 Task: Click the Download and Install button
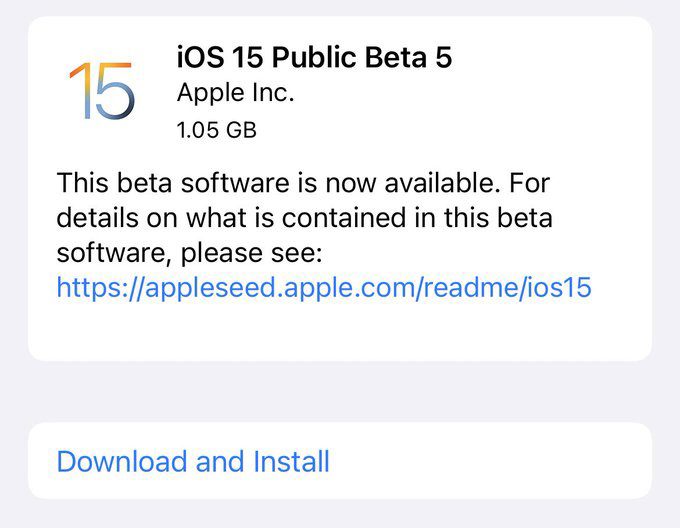193,461
